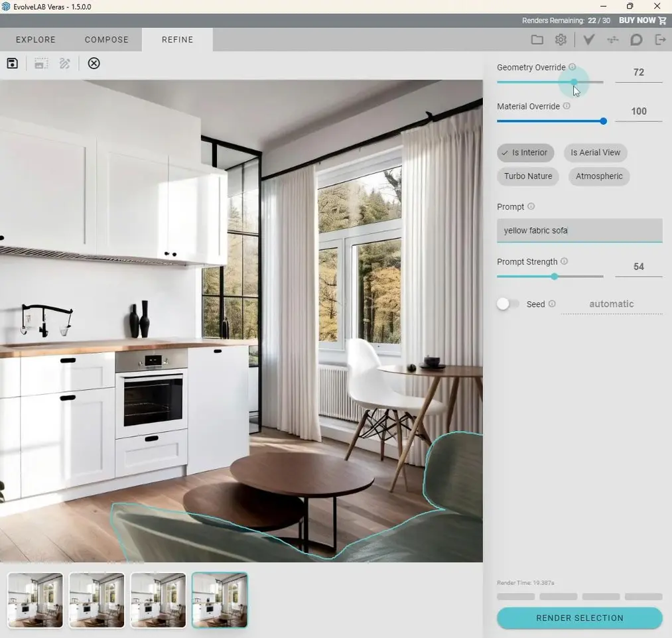Click the save render icon
Screen dimensions: 672x638
12,64
